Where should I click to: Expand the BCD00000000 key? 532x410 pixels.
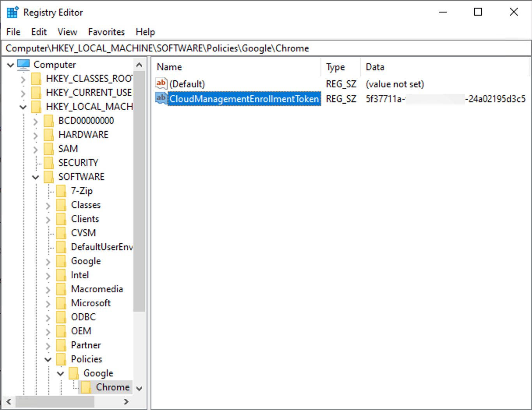tap(35, 122)
